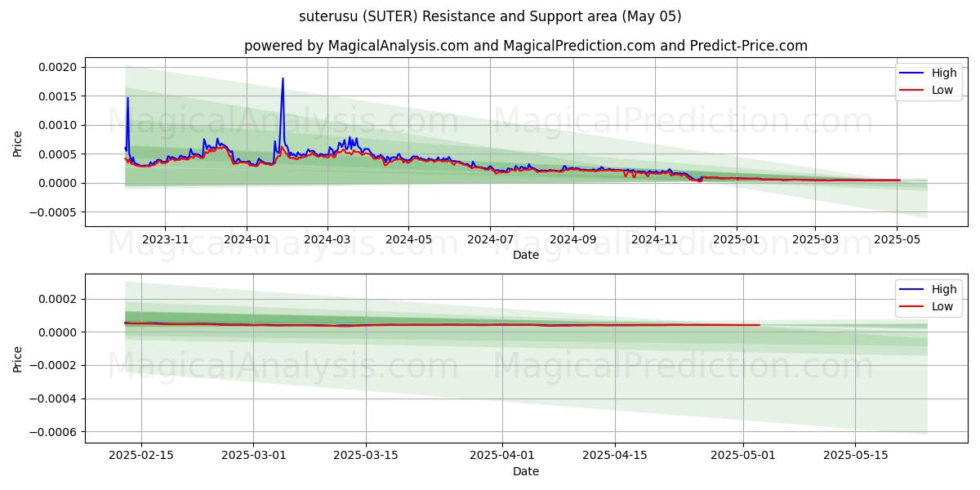The image size is (980, 490).
Task: Click the '−0.0006' tick label in bottom chart
Action: point(54,432)
